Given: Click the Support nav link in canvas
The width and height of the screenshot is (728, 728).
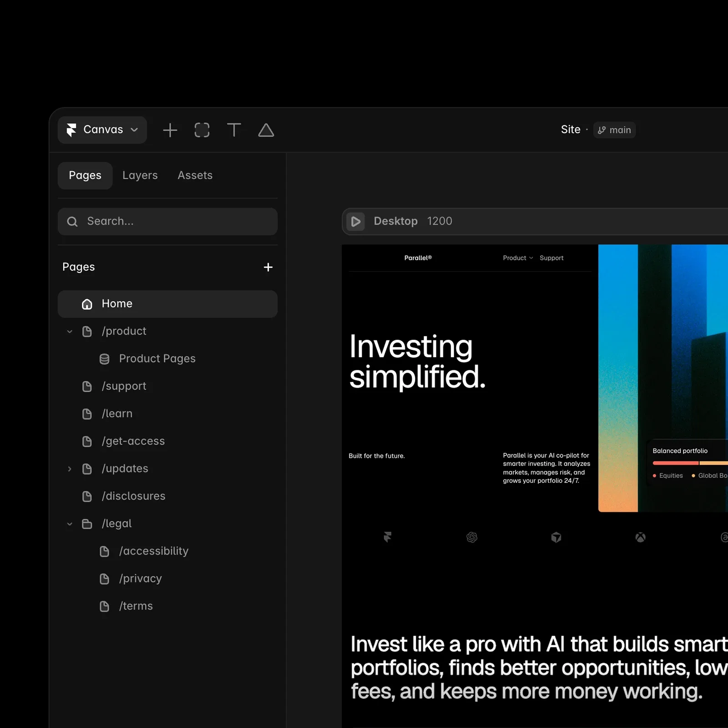Looking at the screenshot, I should pyautogui.click(x=551, y=258).
